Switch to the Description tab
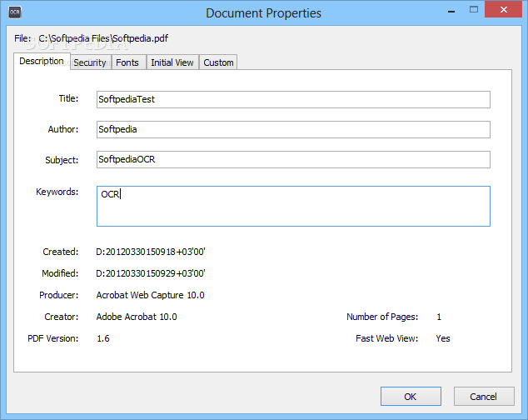 tap(42, 61)
